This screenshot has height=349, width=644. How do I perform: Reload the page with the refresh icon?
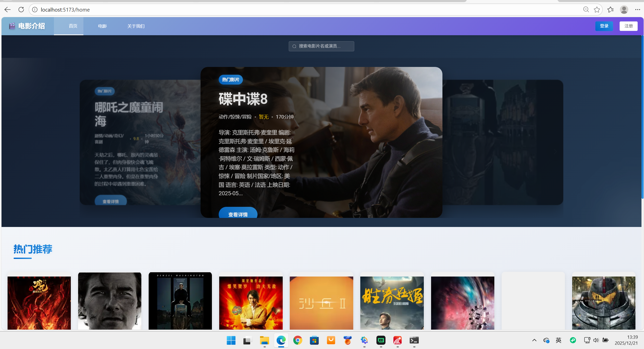point(21,10)
